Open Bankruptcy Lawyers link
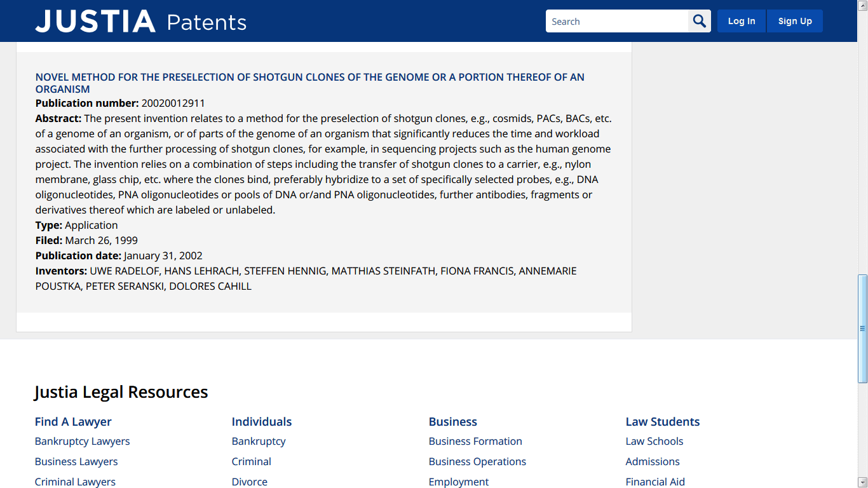The image size is (868, 488). 83,441
